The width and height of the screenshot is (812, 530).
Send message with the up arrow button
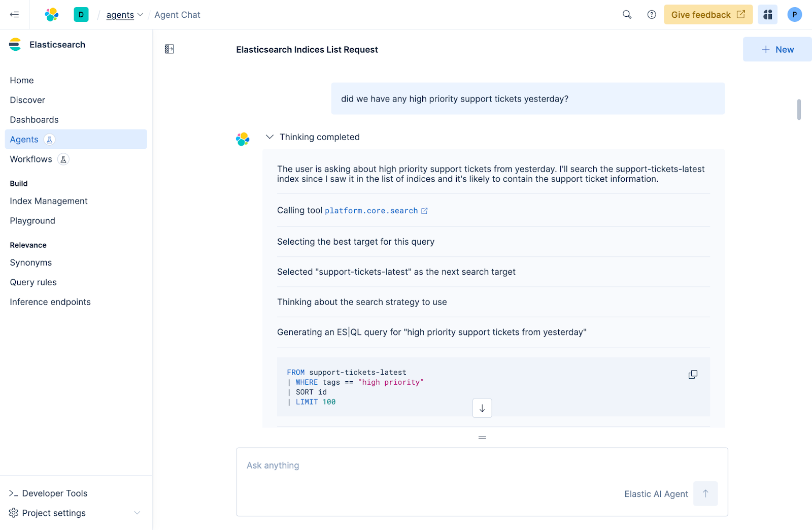[705, 493]
